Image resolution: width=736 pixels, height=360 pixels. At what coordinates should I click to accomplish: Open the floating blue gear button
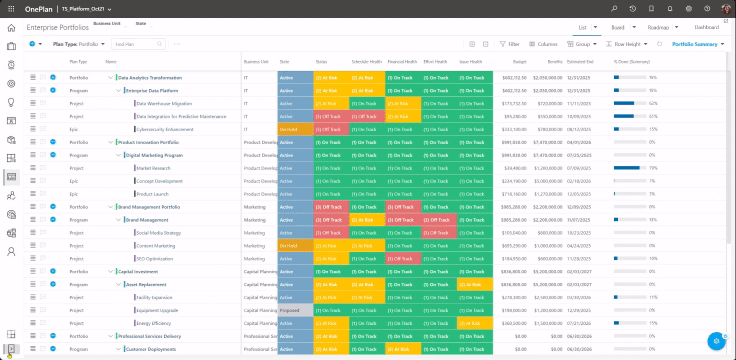click(716, 341)
